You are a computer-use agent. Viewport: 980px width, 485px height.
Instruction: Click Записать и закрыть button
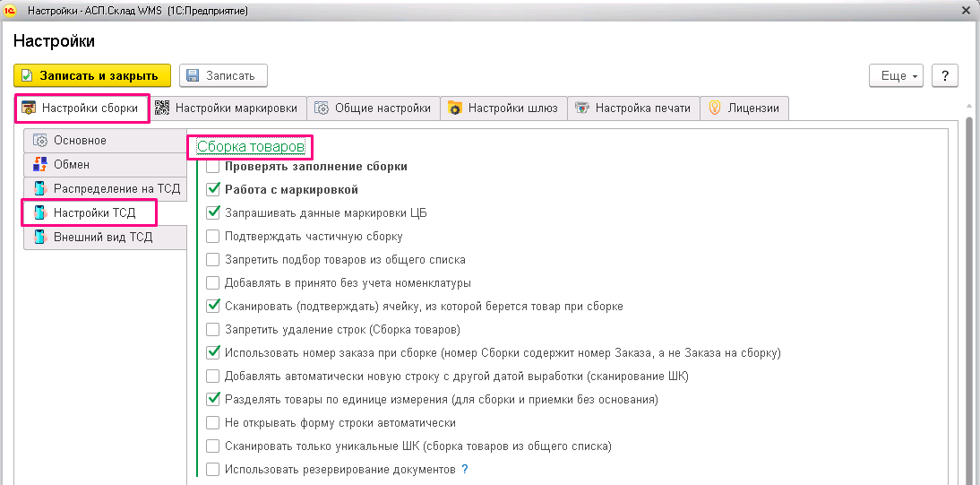[92, 75]
